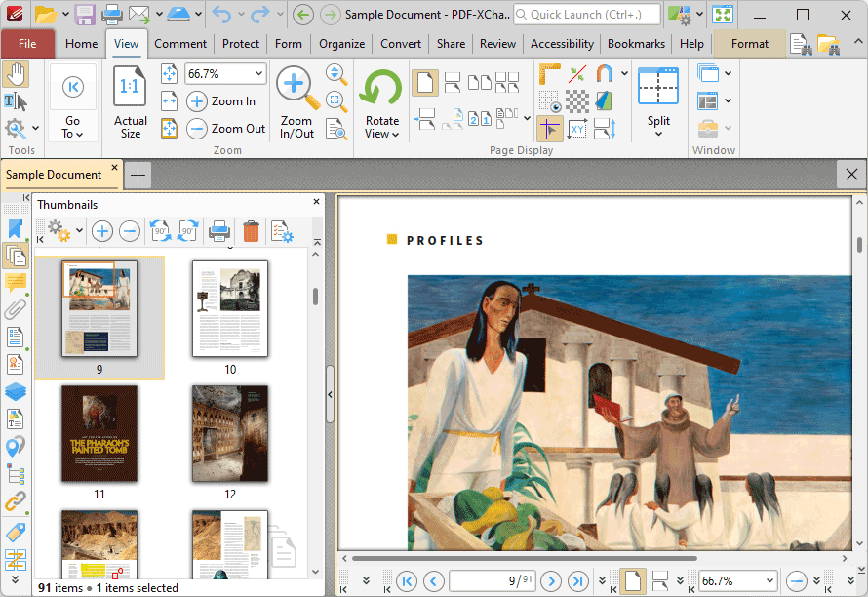Close the Thumbnails pane
The height and width of the screenshot is (597, 868).
click(316, 202)
